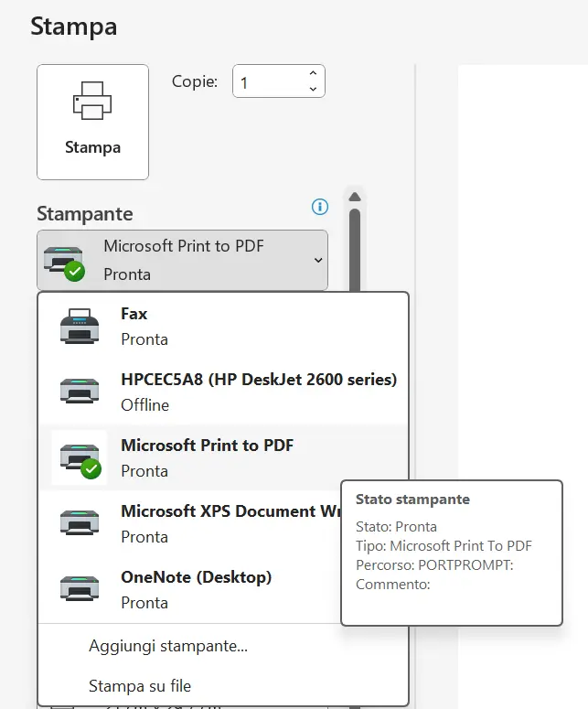This screenshot has height=709, width=588.
Task: Click 'Pronta' status under OneNote (Desktop)
Action: 144,603
